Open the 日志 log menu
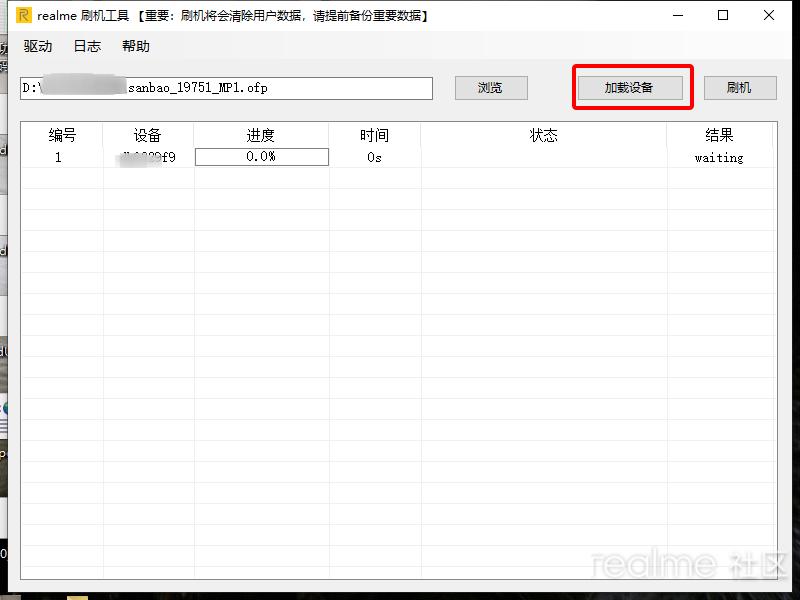The height and width of the screenshot is (600, 800). (86, 46)
